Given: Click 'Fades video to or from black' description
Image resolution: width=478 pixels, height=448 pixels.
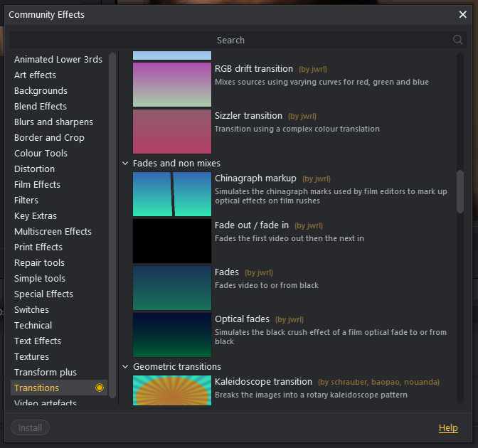Looking at the screenshot, I should point(267,285).
